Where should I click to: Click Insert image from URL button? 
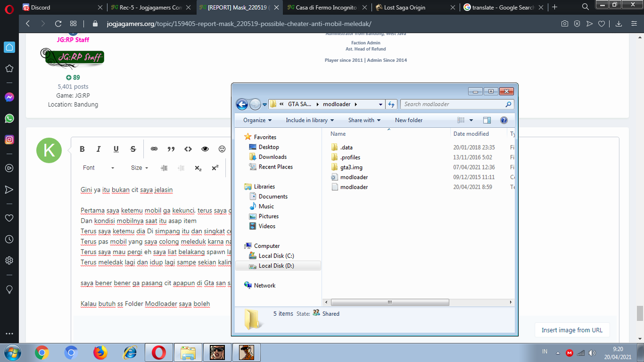572,330
